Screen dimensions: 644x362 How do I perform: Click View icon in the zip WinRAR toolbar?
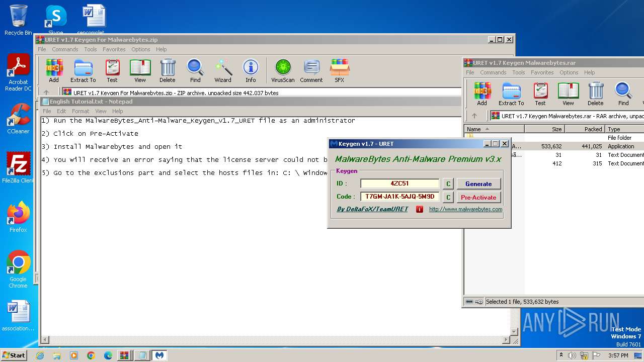140,71
